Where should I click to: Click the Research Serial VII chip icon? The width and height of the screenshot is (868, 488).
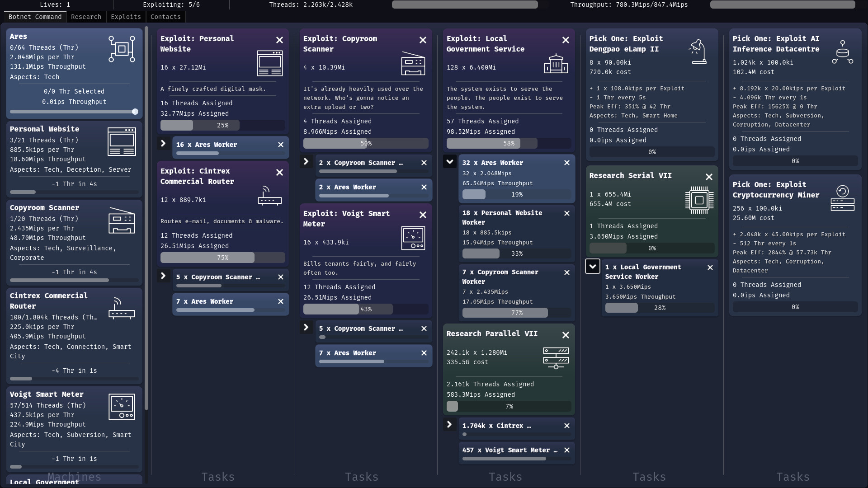pyautogui.click(x=699, y=200)
